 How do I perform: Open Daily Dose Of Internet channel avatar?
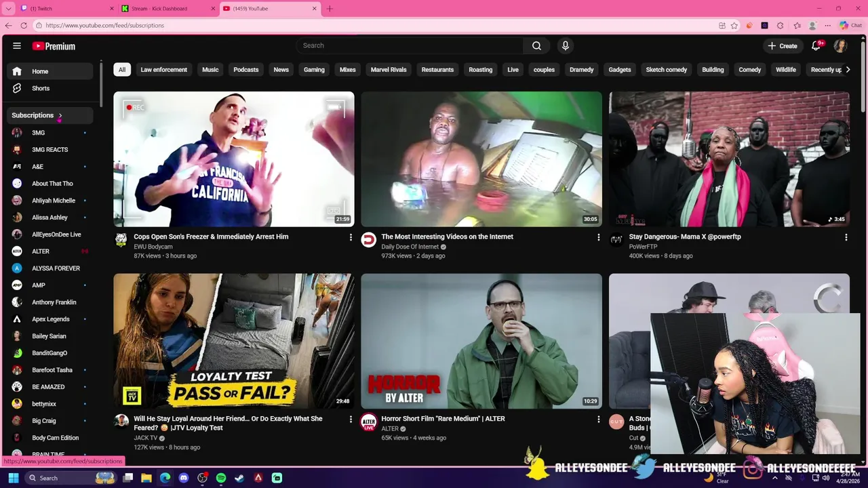[368, 240]
